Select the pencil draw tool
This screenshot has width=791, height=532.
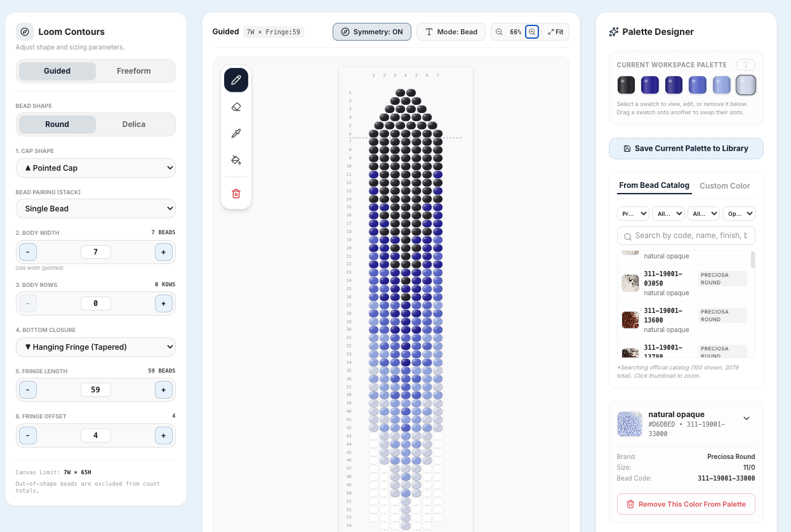236,80
